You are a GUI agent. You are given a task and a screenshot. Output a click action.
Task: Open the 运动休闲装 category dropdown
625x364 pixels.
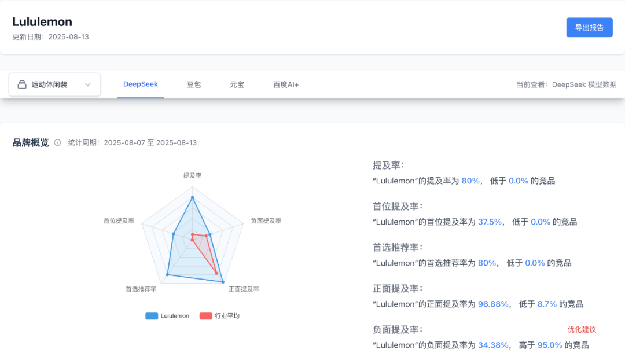(54, 84)
